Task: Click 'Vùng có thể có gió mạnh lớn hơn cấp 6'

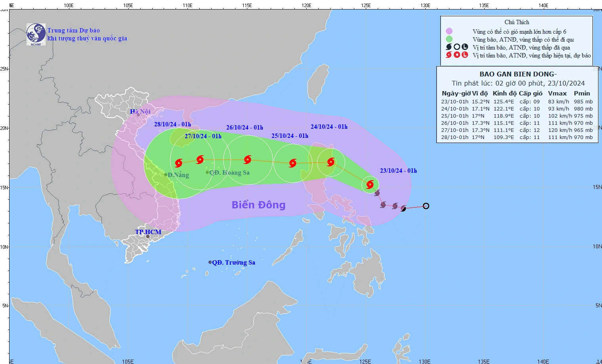Action: coord(519,31)
